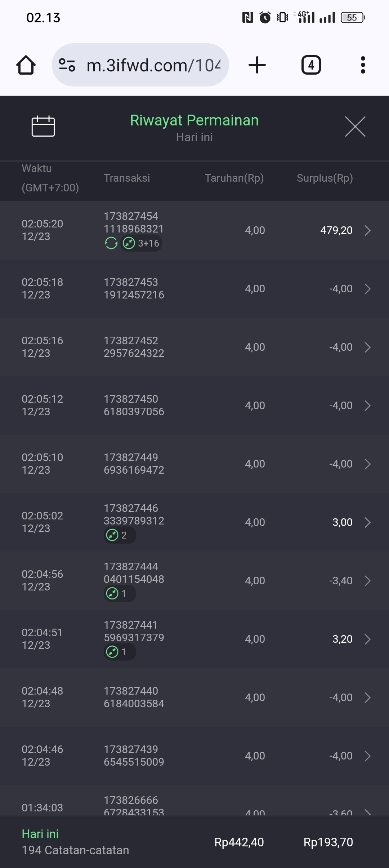This screenshot has width=389, height=868.
Task: Close the Riwayat Permainan panel
Action: pyautogui.click(x=355, y=127)
